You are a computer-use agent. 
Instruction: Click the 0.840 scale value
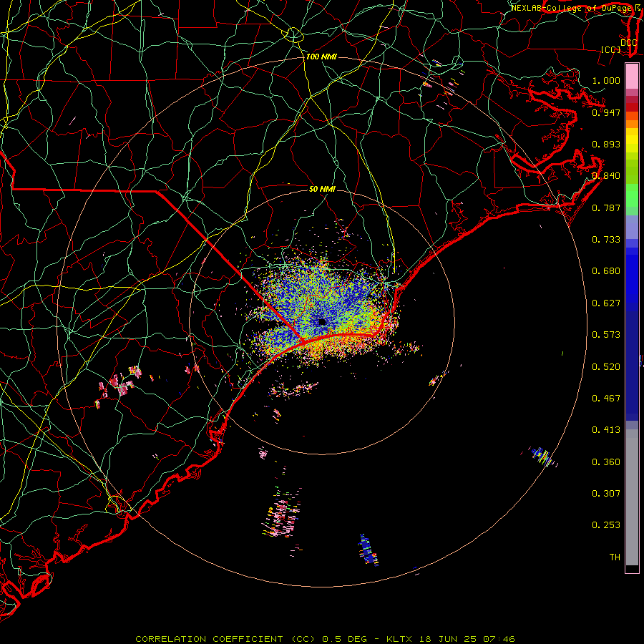(606, 176)
